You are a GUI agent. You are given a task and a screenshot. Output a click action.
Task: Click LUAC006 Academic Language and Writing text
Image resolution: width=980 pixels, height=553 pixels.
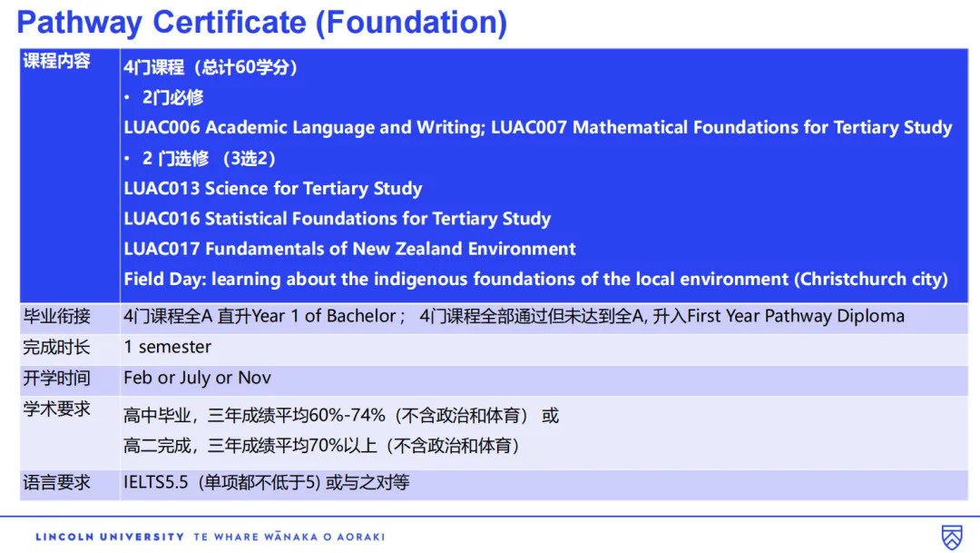(x=303, y=127)
